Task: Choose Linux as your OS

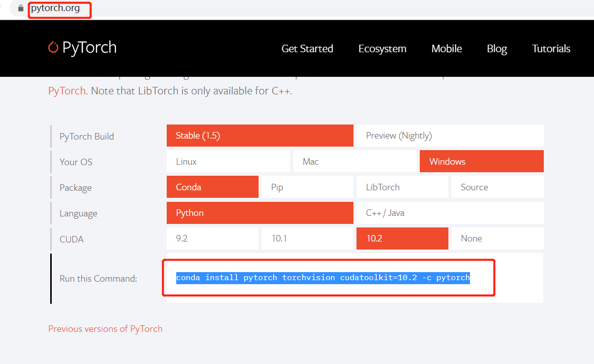Action: [x=228, y=161]
